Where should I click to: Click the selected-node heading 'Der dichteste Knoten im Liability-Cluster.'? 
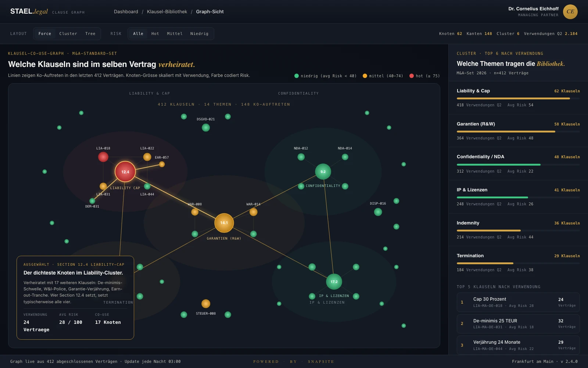click(x=73, y=273)
